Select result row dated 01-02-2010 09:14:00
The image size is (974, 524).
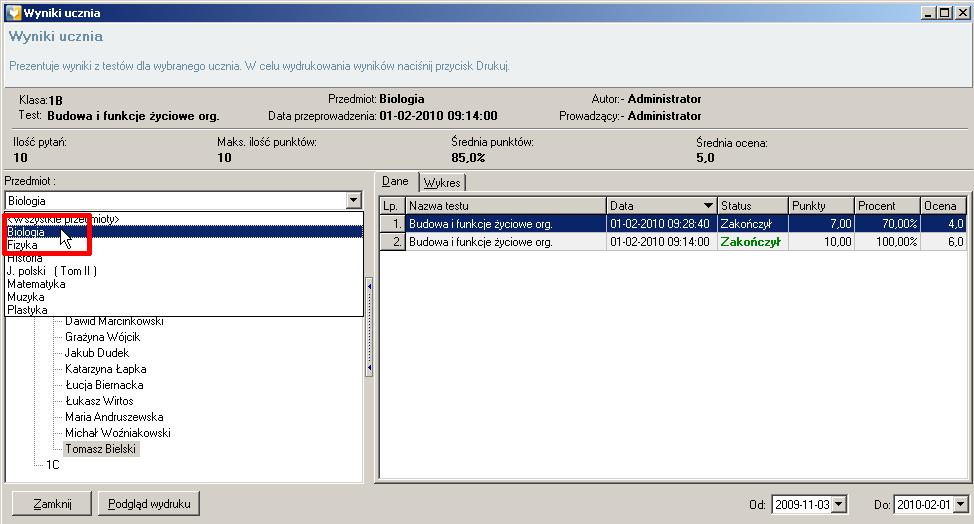point(673,242)
